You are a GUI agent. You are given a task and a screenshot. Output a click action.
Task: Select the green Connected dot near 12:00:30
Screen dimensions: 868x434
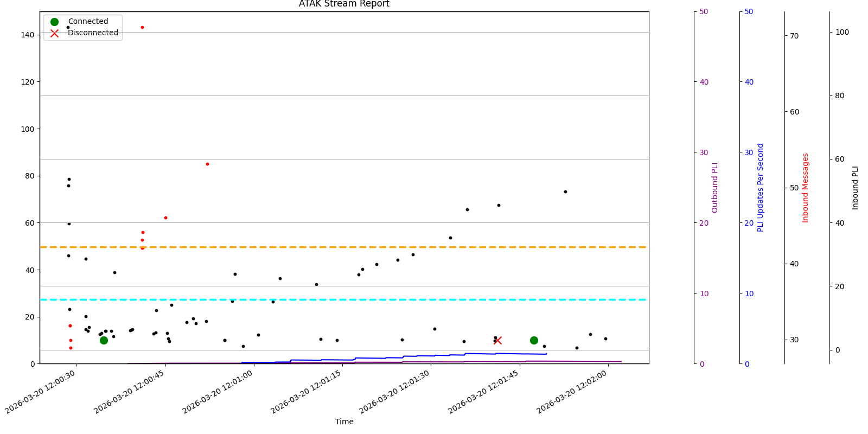[x=104, y=340]
